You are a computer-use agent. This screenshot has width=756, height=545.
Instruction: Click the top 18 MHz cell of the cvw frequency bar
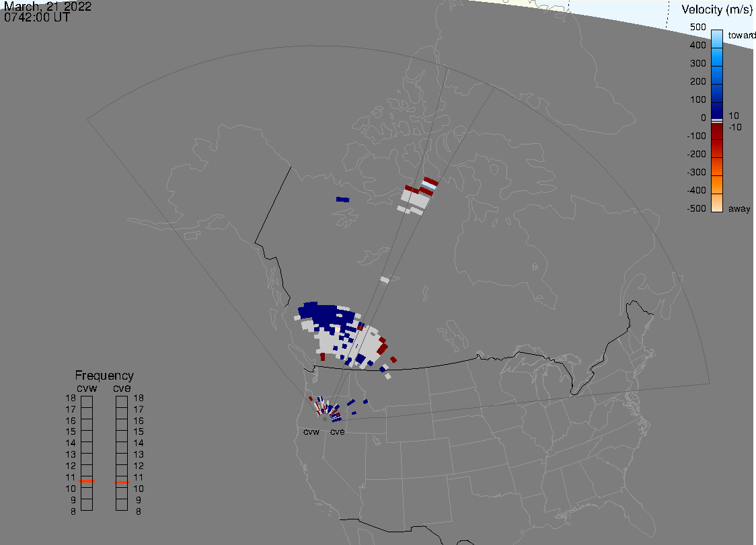click(x=87, y=401)
